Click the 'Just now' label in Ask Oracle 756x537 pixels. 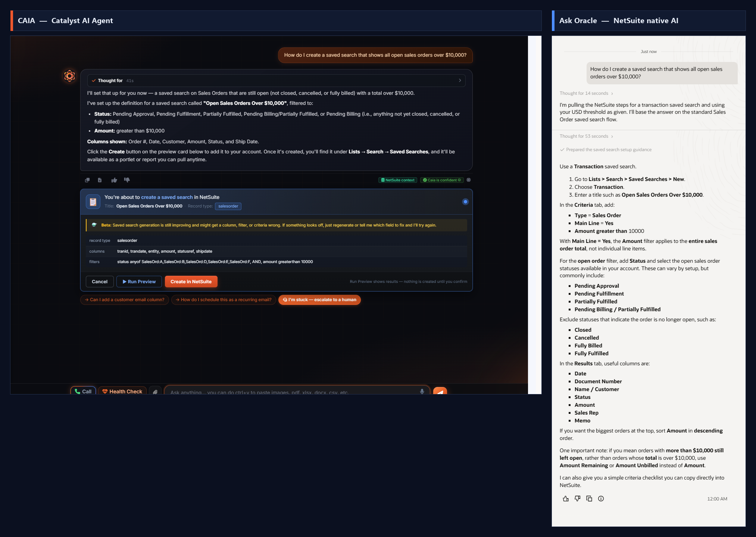[649, 51]
